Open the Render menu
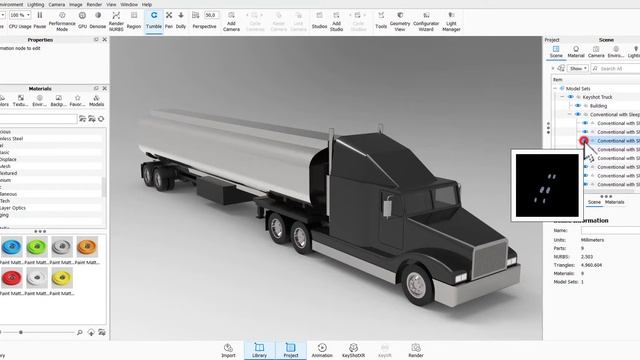Screen dimensions: 640x360 click(94, 4)
